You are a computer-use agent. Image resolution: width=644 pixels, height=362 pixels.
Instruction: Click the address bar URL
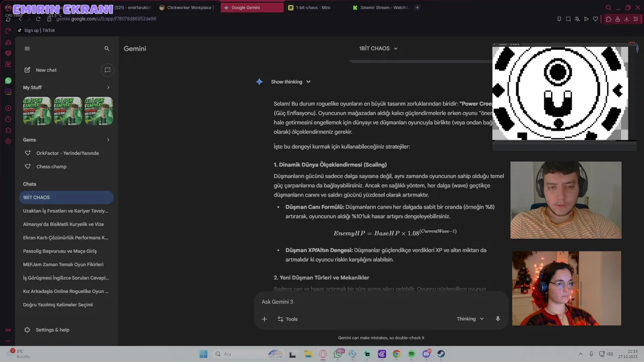click(106, 19)
